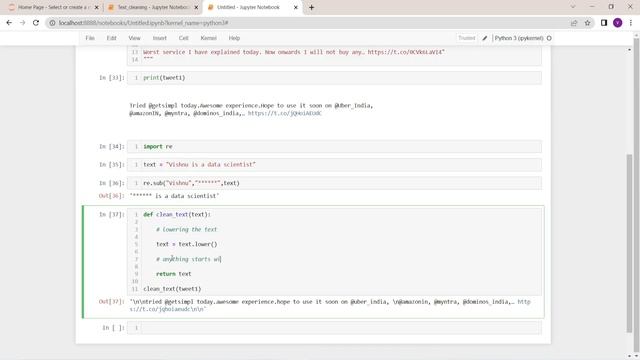Click the In [33] prompt label
640x360 pixels.
pyautogui.click(x=111, y=78)
